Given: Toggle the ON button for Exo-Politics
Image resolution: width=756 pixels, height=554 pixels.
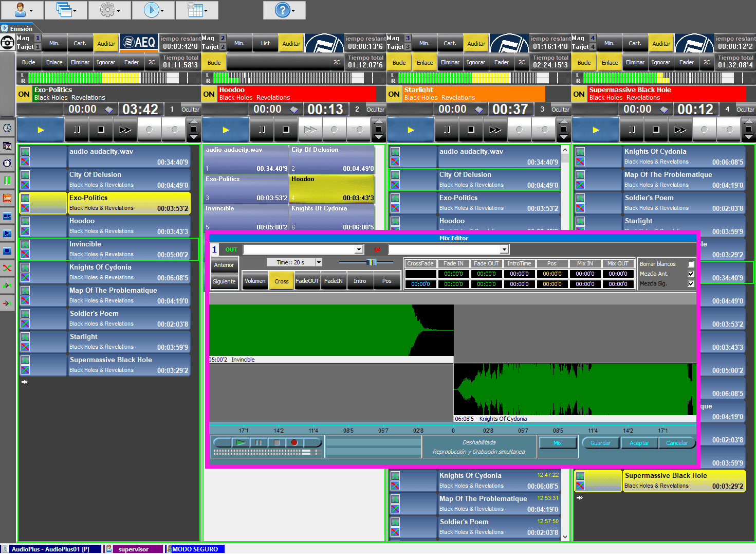Looking at the screenshot, I should tap(24, 94).
